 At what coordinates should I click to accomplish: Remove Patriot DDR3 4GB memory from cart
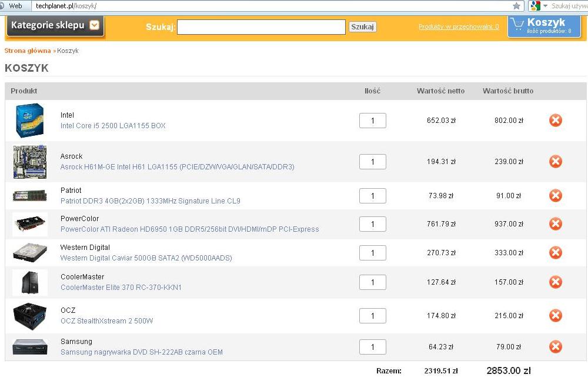(556, 195)
